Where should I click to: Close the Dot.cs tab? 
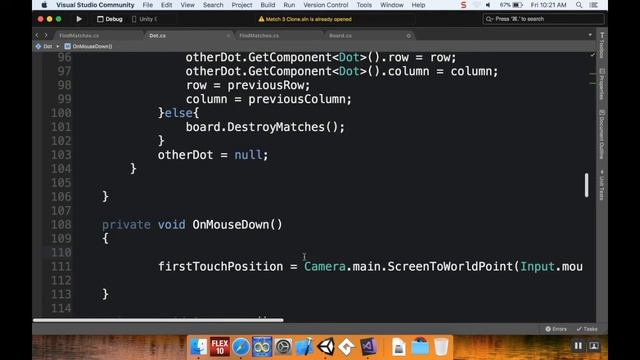click(x=228, y=36)
